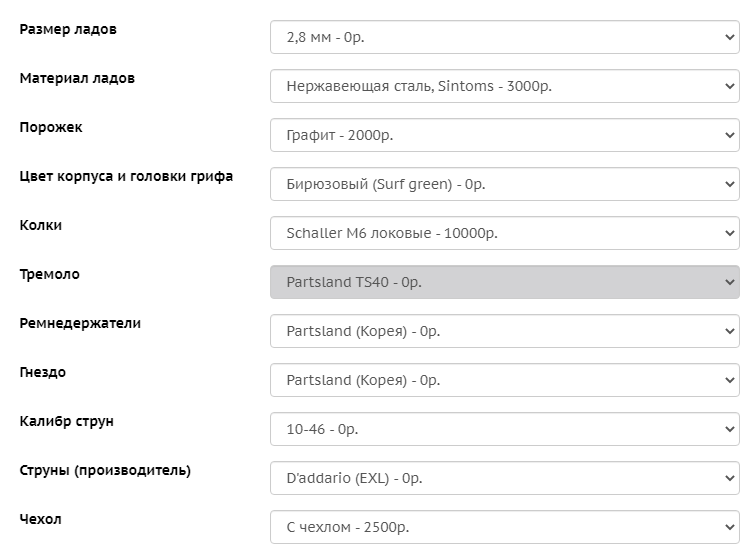Click the "Размер ладов" label
The height and width of the screenshot is (554, 752).
coord(68,29)
